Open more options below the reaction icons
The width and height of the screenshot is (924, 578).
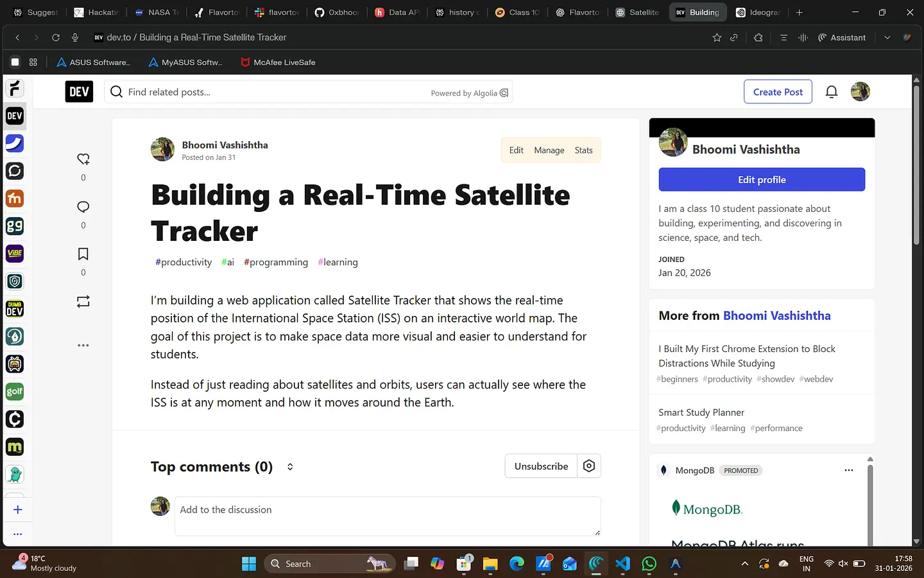point(83,345)
